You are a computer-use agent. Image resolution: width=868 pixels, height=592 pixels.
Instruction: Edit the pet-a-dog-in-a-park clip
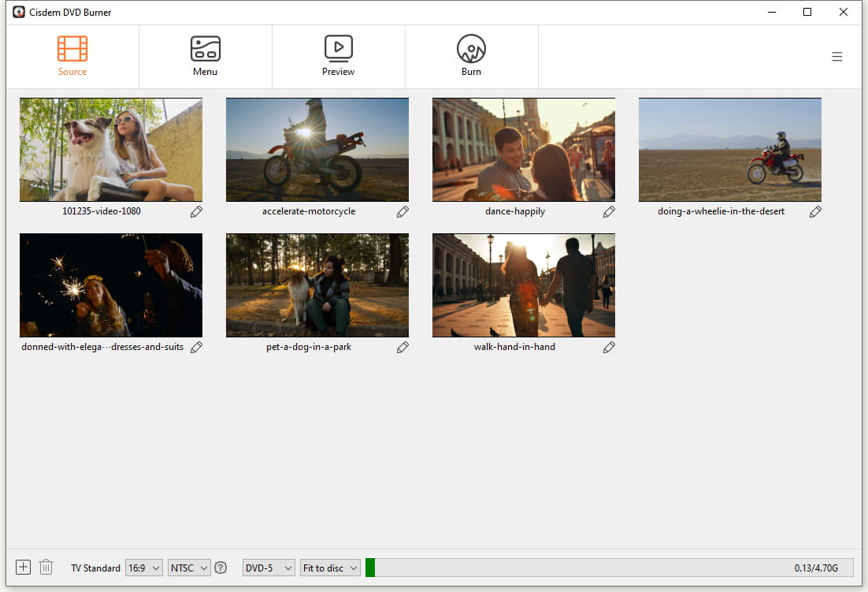(x=402, y=348)
